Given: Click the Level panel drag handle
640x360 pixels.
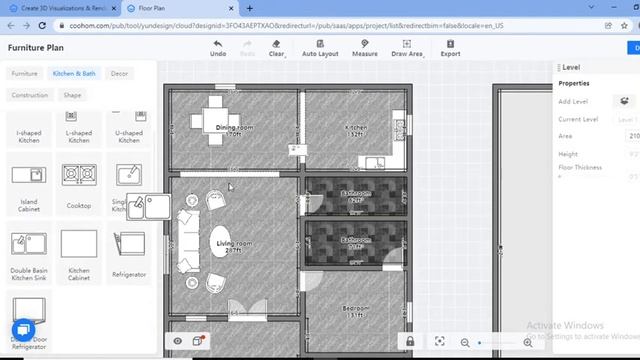Looking at the screenshot, I should coord(559,67).
